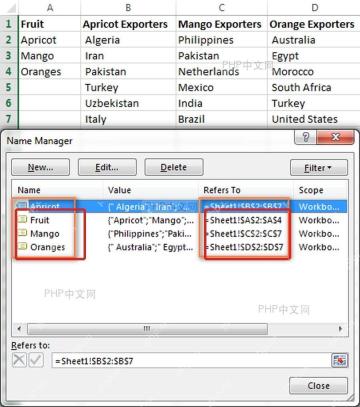Click the Fruit name icon
The image size is (360, 407).
(22, 219)
